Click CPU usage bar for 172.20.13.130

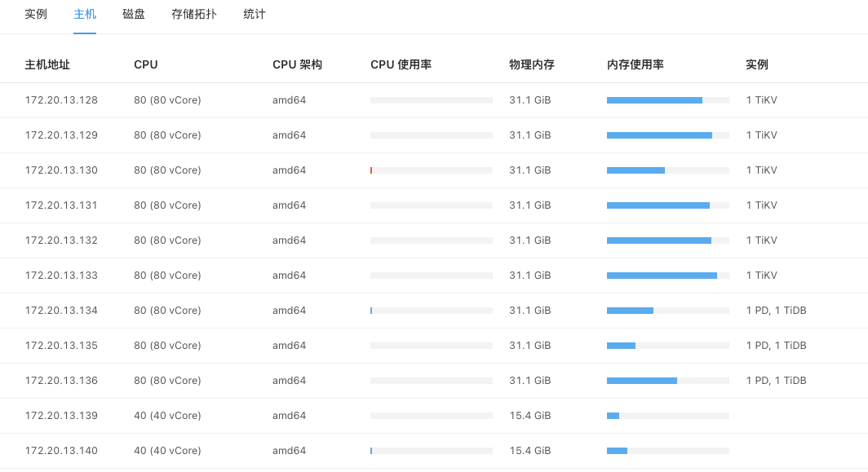[x=432, y=170]
